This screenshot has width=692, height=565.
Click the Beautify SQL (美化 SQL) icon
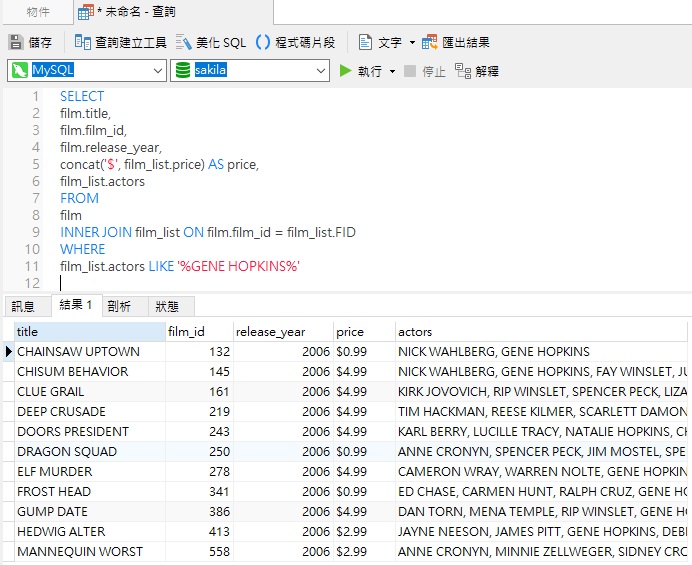pos(184,42)
